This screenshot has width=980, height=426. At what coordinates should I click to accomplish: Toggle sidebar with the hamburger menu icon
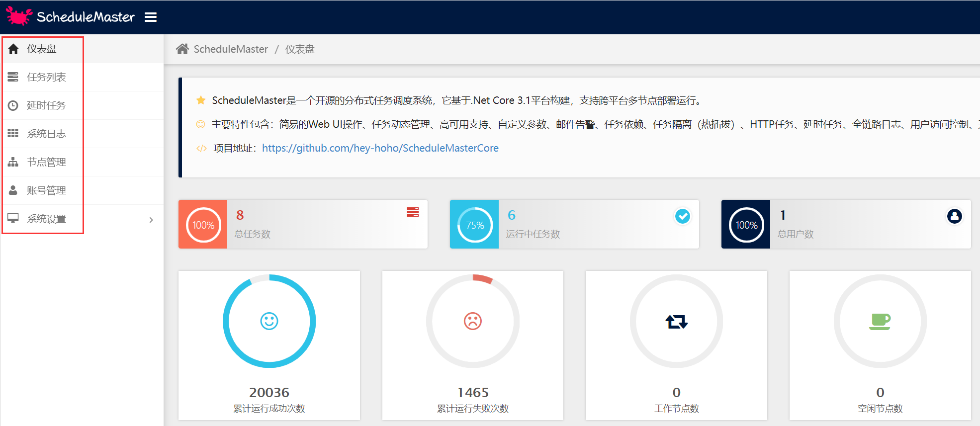(x=151, y=17)
